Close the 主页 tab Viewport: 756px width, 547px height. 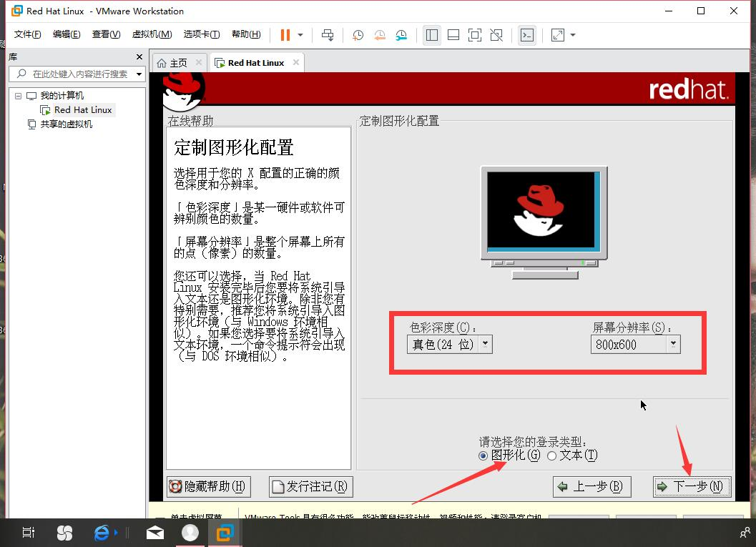point(199,62)
